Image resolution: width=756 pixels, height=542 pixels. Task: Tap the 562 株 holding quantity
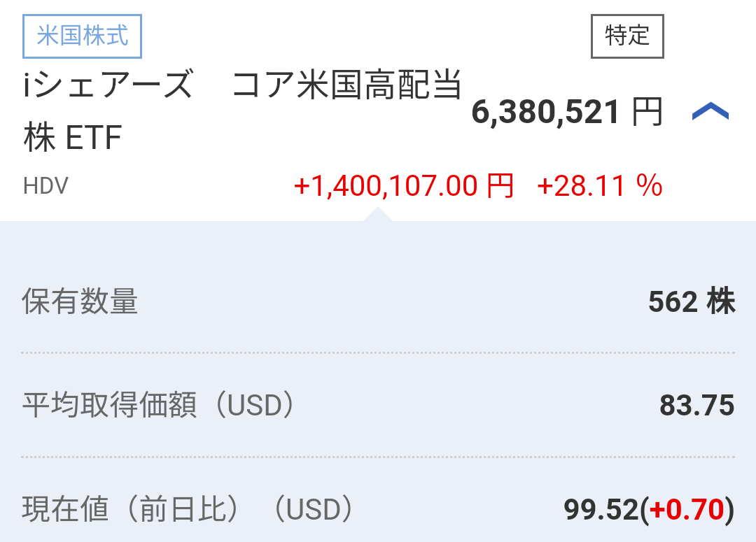coord(692,301)
